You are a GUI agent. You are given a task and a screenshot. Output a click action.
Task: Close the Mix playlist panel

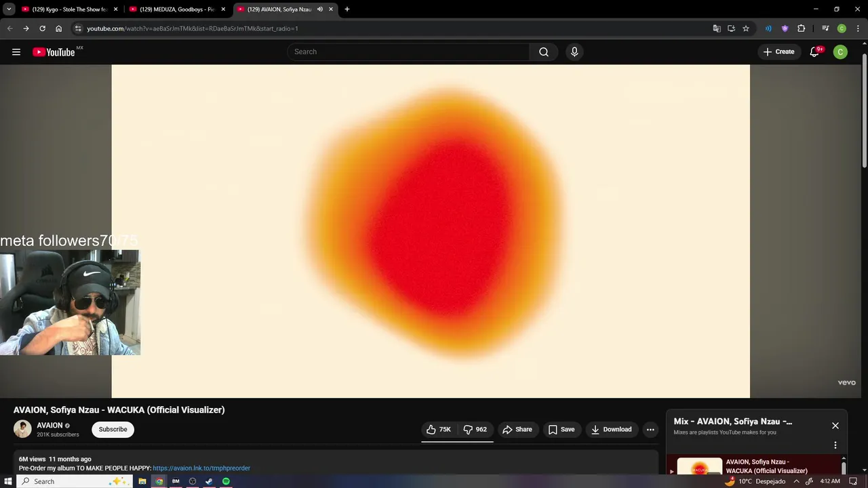click(x=835, y=426)
